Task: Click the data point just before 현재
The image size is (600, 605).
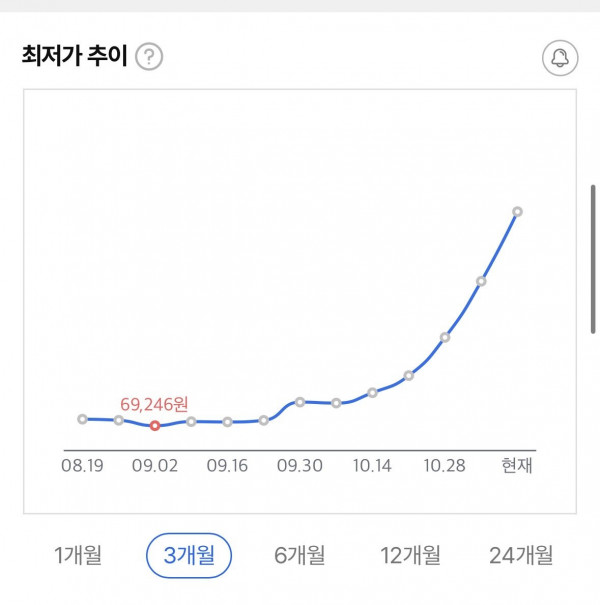Action: pyautogui.click(x=481, y=281)
